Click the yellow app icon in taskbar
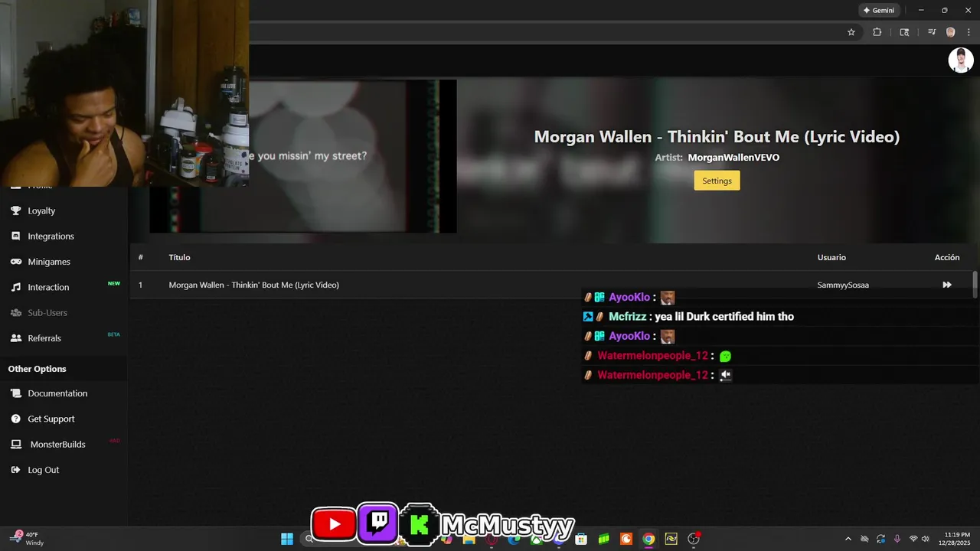Image resolution: width=980 pixels, height=551 pixels. (x=671, y=540)
